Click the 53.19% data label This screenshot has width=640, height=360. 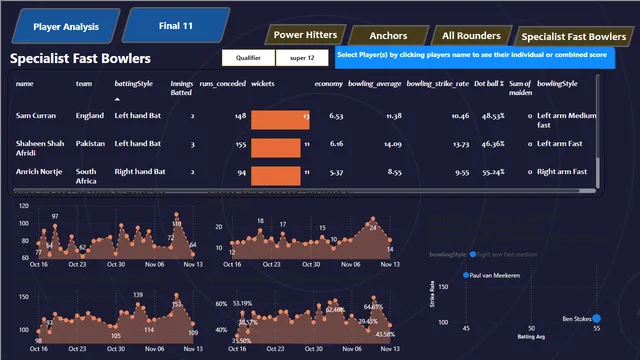[x=242, y=304]
